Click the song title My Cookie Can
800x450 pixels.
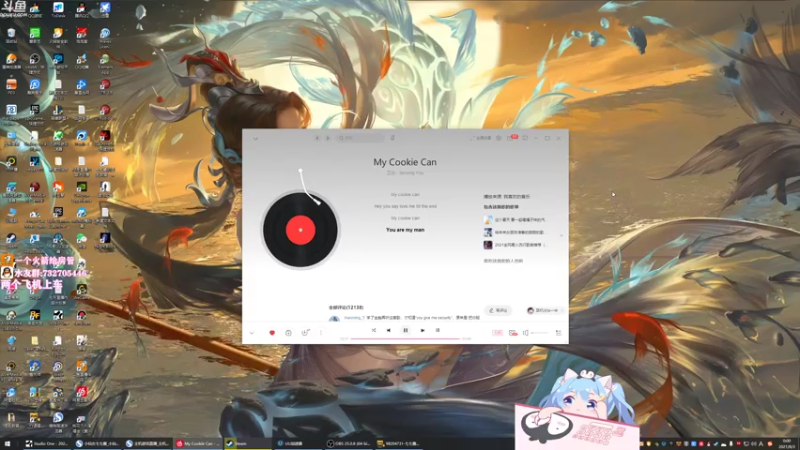click(405, 162)
